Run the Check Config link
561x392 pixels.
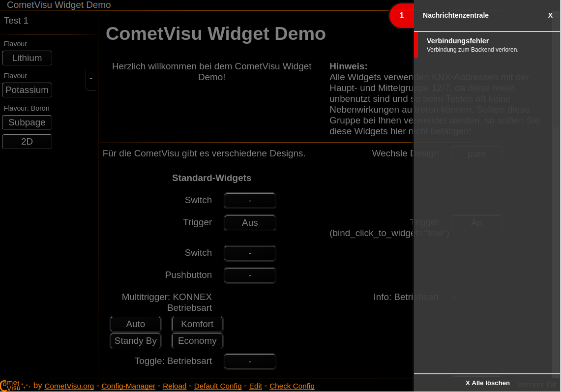pos(292,386)
